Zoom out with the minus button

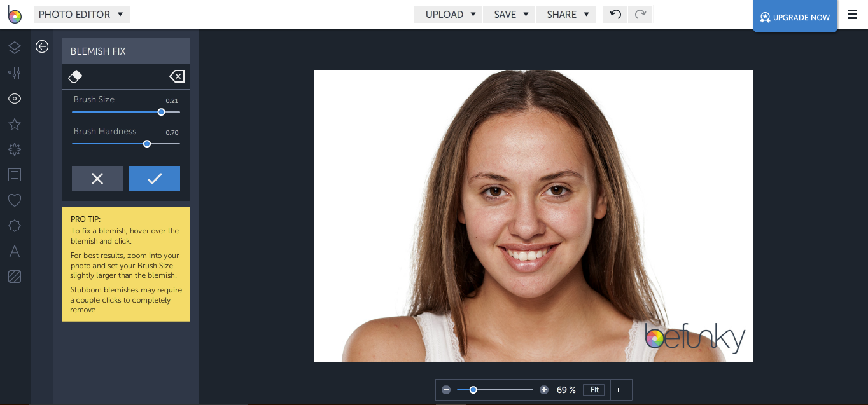(446, 390)
